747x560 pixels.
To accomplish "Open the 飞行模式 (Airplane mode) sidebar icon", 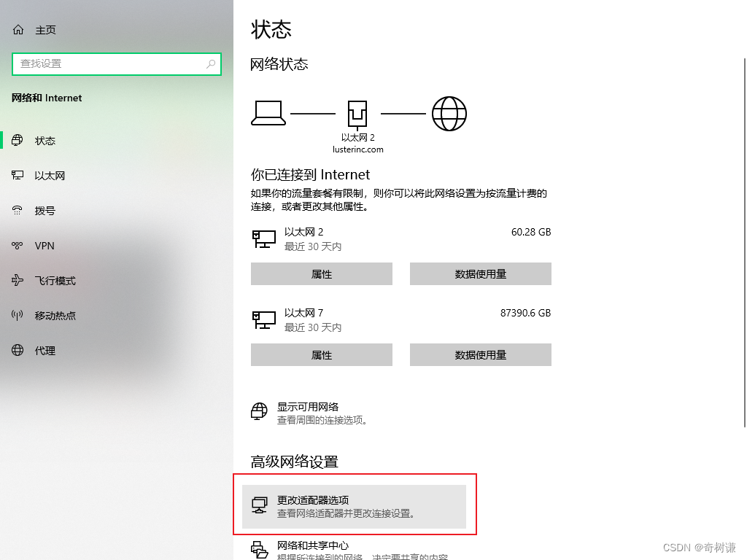I will coord(18,280).
